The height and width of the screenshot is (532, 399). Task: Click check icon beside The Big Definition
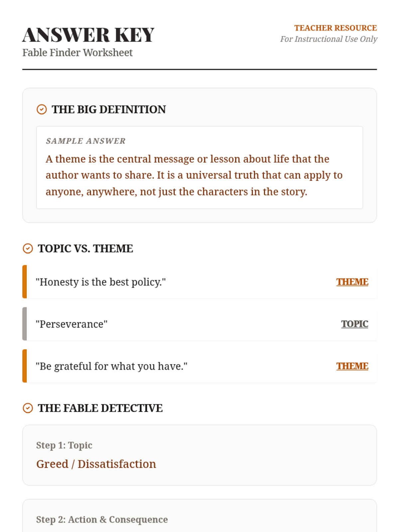42,109
